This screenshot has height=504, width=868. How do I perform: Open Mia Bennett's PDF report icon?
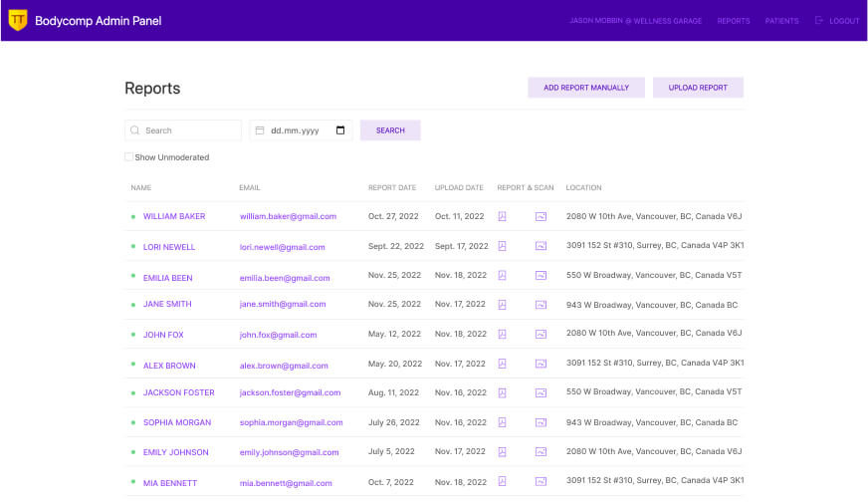(503, 481)
